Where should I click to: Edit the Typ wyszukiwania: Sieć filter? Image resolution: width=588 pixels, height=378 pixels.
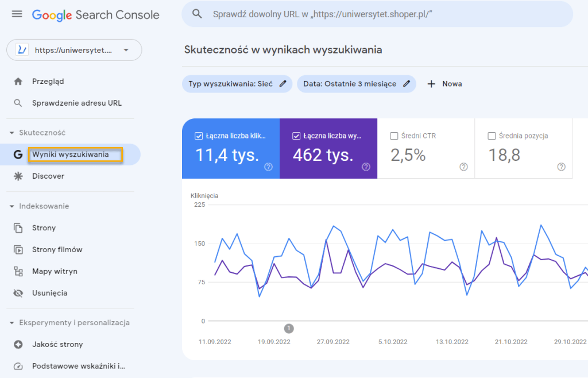237,84
